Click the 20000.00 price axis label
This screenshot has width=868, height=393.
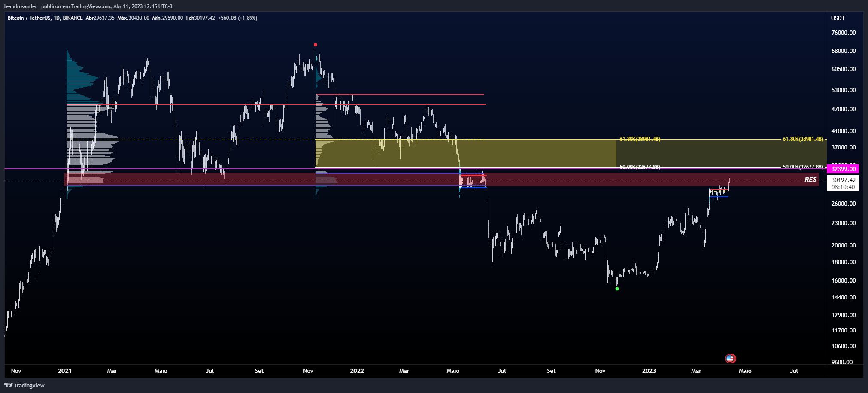[x=844, y=245]
